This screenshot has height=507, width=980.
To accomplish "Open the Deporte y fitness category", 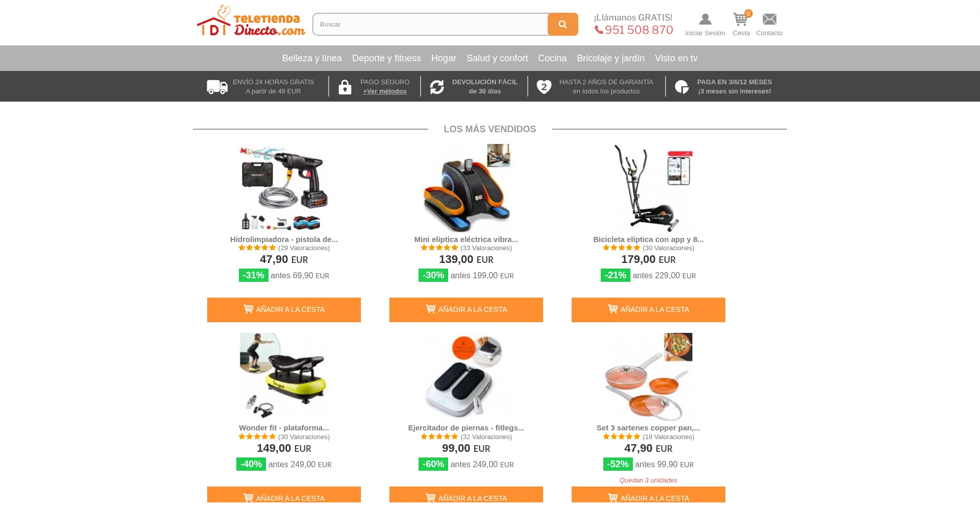I will (x=386, y=58).
